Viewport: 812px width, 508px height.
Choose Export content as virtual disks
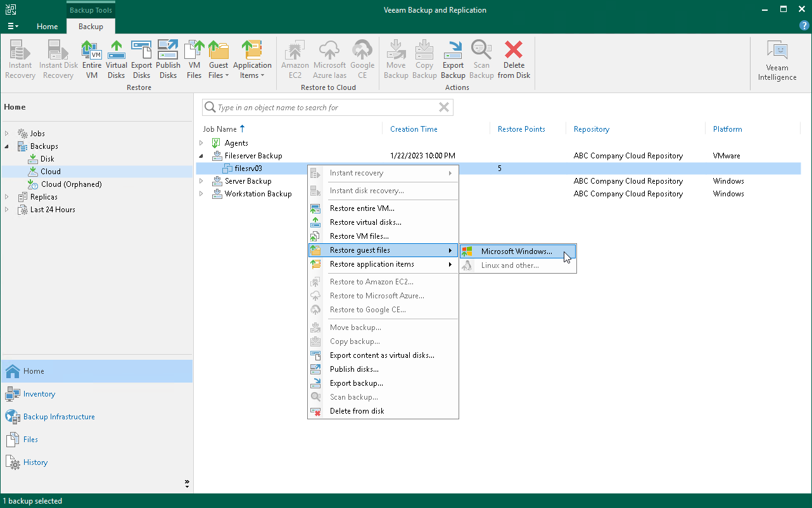point(383,355)
